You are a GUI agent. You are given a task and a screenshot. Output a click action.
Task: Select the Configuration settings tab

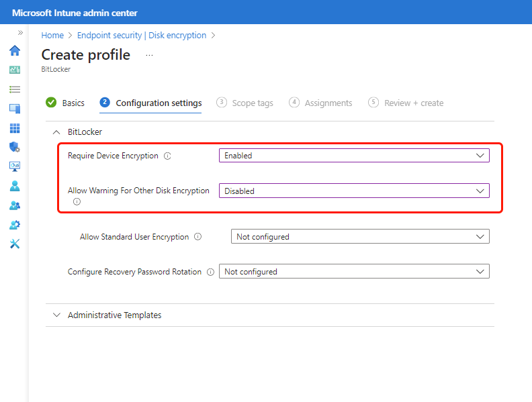(x=150, y=103)
